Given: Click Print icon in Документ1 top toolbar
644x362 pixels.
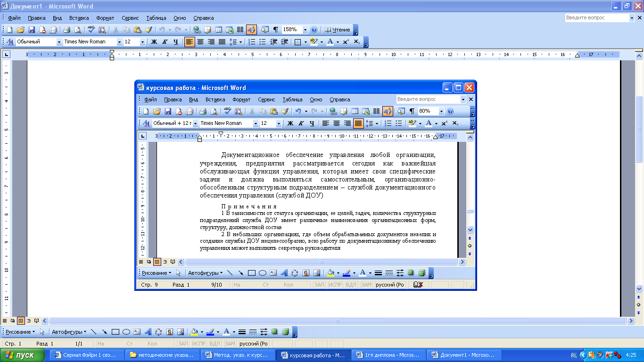Looking at the screenshot, I should coord(66,30).
